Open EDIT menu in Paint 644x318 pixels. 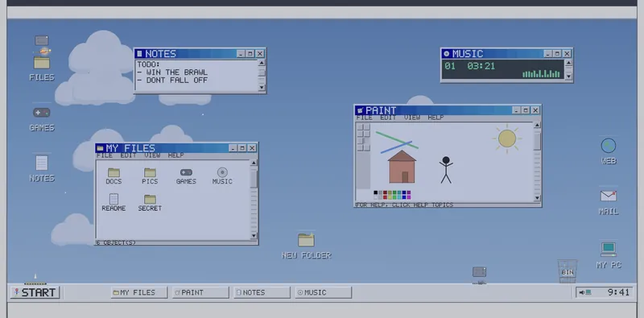point(388,118)
